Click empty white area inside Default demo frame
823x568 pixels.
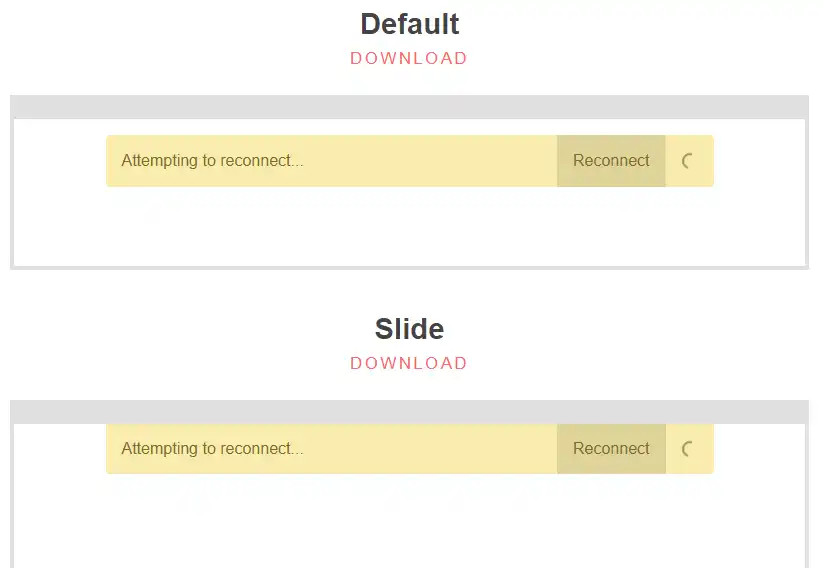tap(409, 228)
